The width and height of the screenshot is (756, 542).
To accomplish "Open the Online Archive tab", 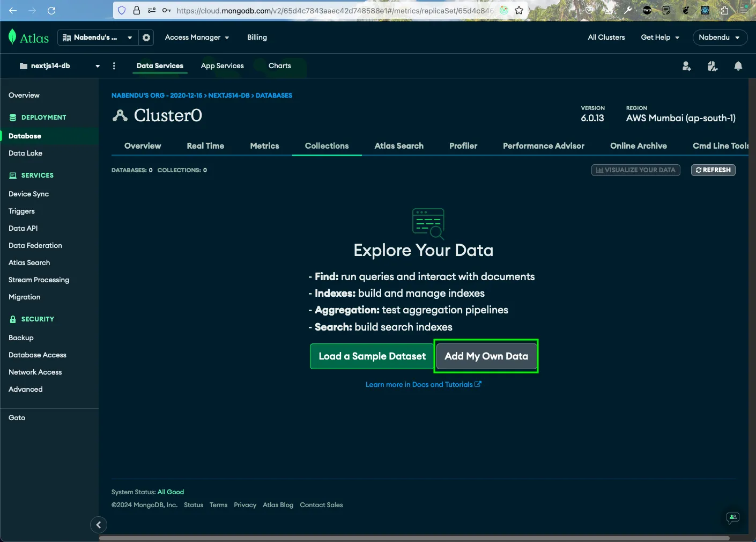I will point(638,146).
